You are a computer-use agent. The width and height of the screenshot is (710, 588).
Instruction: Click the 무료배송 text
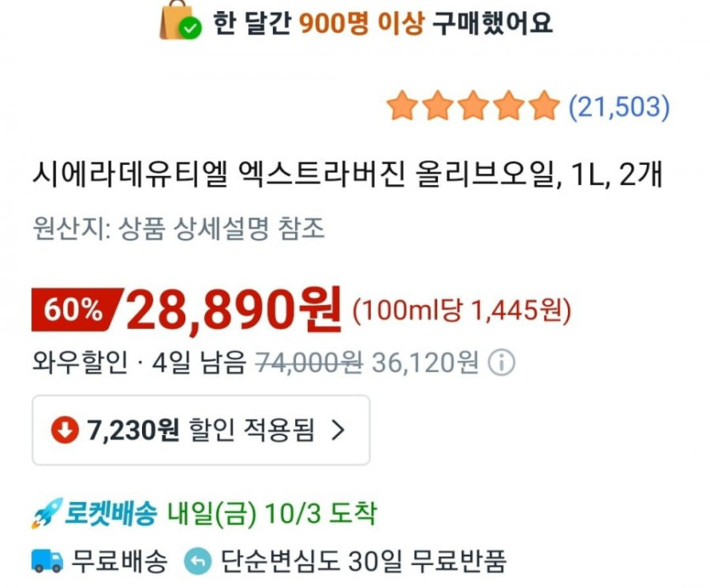(x=120, y=561)
